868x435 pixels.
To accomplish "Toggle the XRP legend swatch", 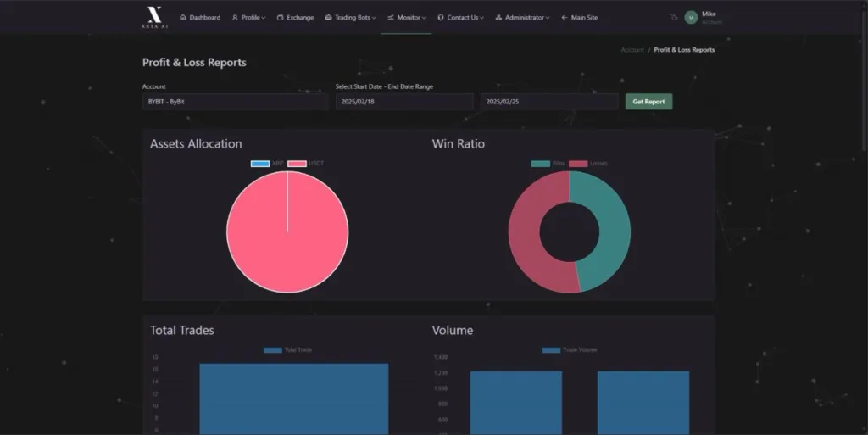I will 260,164.
